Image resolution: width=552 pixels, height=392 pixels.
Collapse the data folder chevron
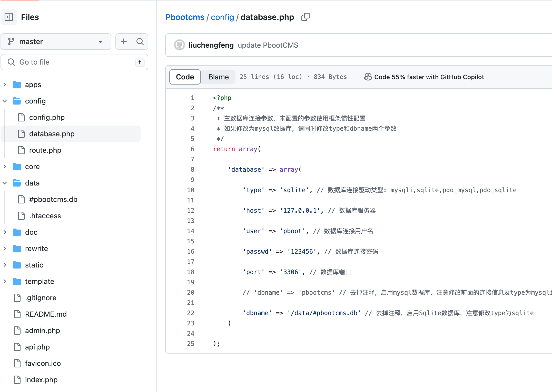(x=5, y=183)
